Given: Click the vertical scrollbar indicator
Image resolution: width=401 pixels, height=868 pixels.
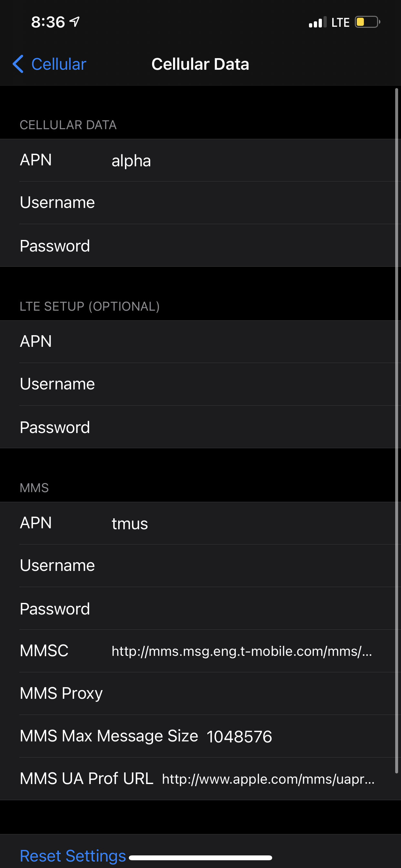Looking at the screenshot, I should coord(396,431).
